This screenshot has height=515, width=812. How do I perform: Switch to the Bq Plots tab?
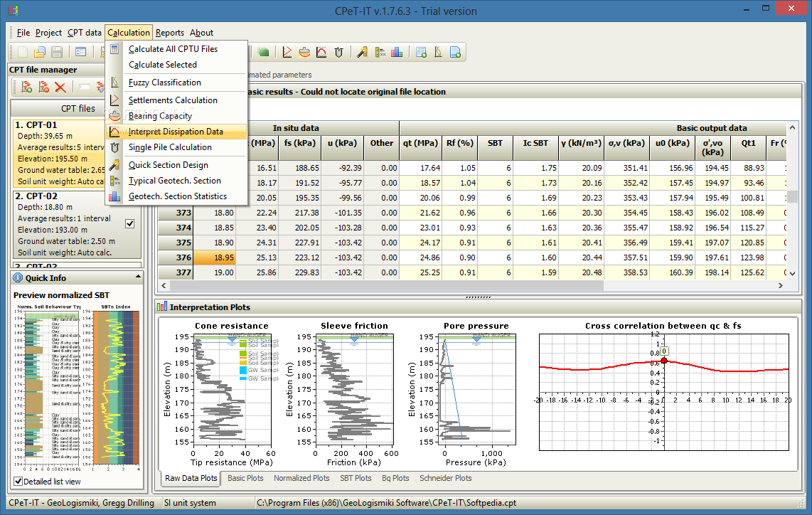(395, 478)
